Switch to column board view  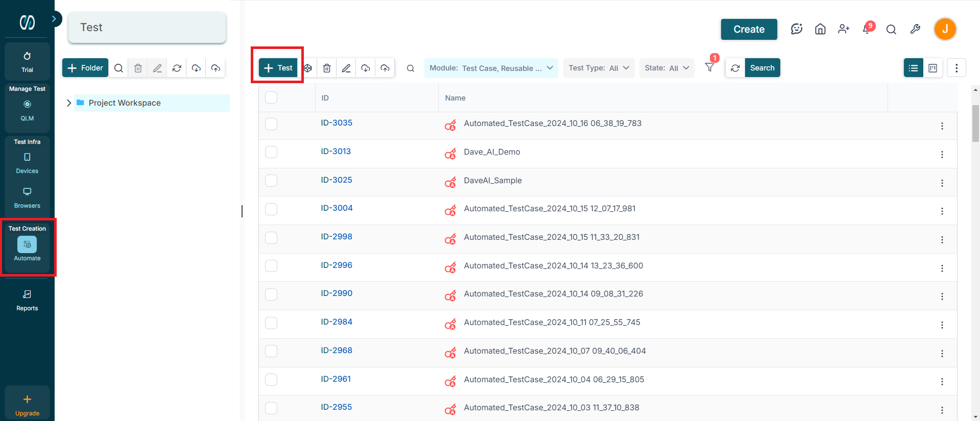click(x=933, y=68)
